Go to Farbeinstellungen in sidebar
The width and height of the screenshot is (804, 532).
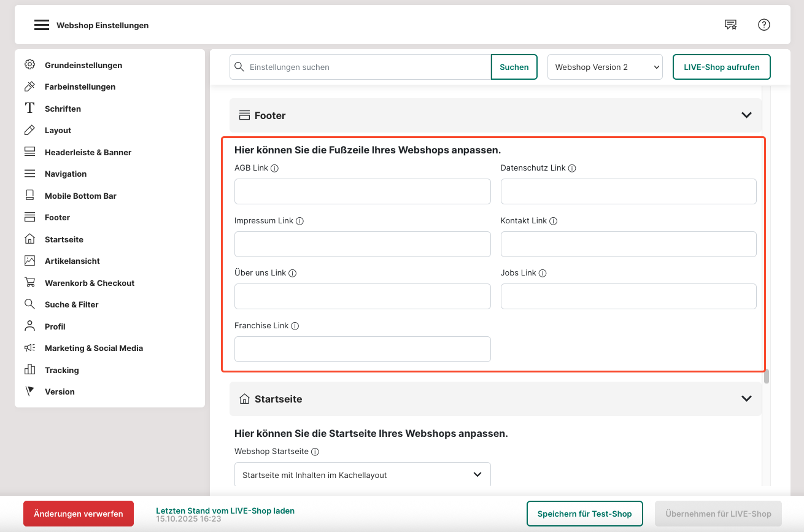tap(80, 87)
